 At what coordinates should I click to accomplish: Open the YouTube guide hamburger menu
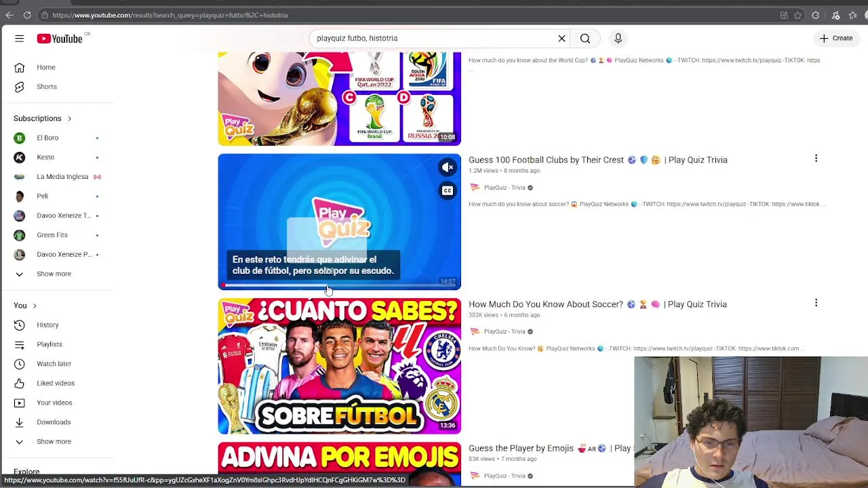(19, 39)
